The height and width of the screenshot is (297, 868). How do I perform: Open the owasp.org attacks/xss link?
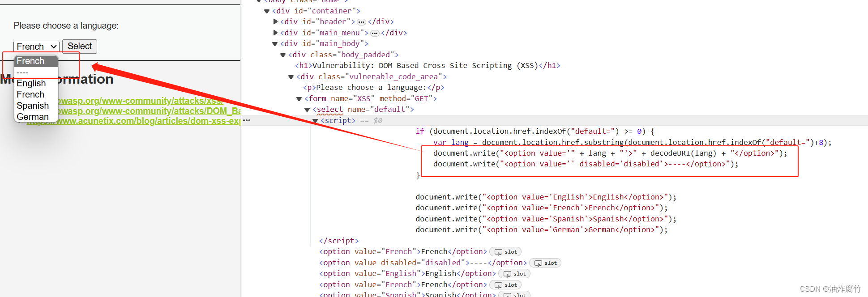(x=141, y=101)
